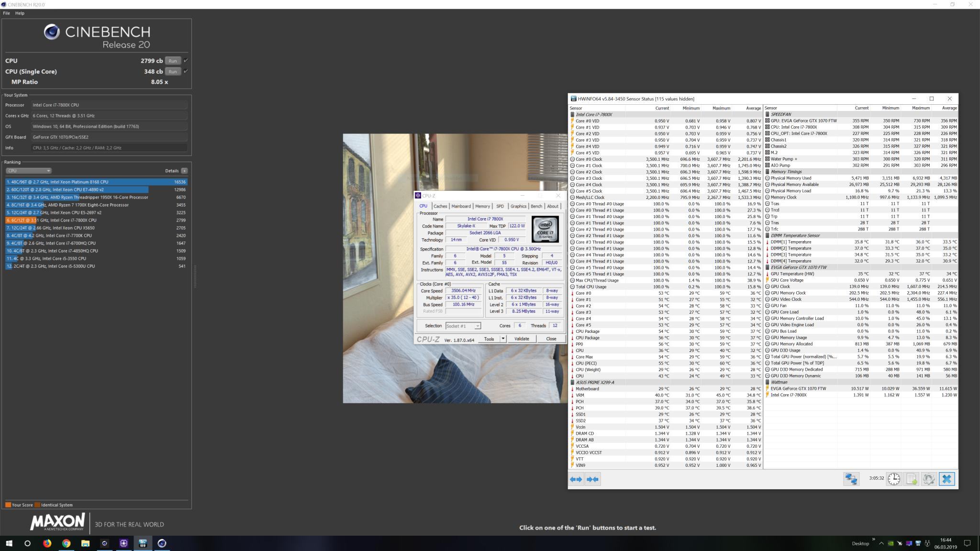Click GPU Temperature (HW) sensor row
Screen dimensions: 980x551
tap(861, 274)
